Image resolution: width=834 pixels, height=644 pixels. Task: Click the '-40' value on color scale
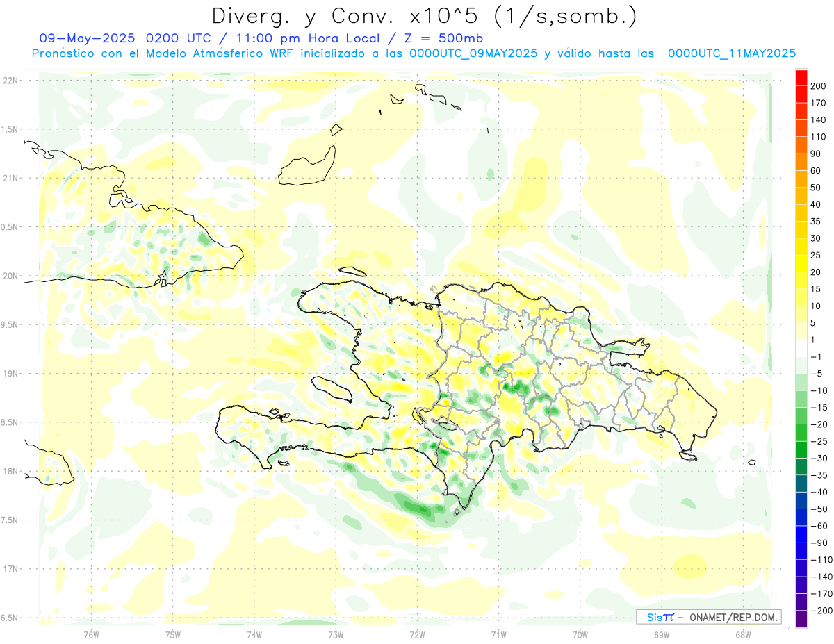click(820, 492)
